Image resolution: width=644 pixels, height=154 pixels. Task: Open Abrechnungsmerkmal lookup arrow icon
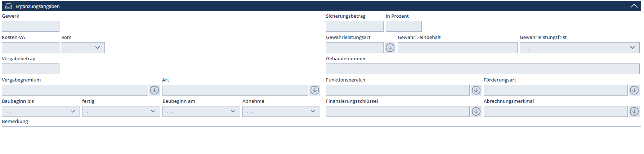click(634, 111)
